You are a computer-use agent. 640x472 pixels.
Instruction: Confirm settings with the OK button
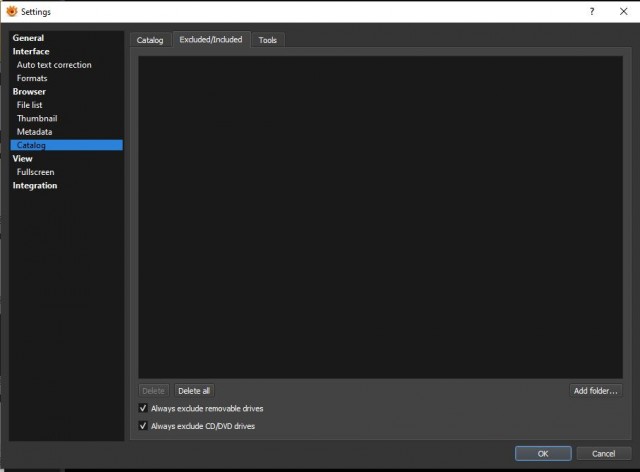coord(543,454)
